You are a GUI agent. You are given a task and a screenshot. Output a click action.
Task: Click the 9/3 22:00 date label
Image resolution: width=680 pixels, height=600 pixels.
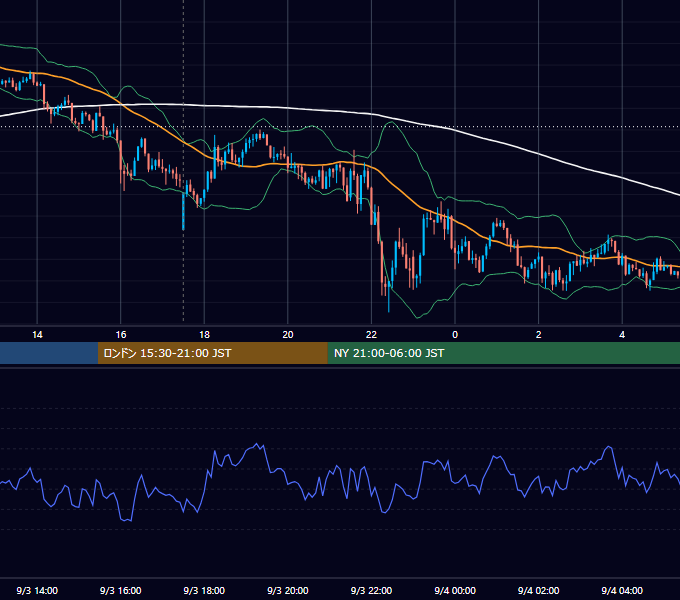[371, 590]
